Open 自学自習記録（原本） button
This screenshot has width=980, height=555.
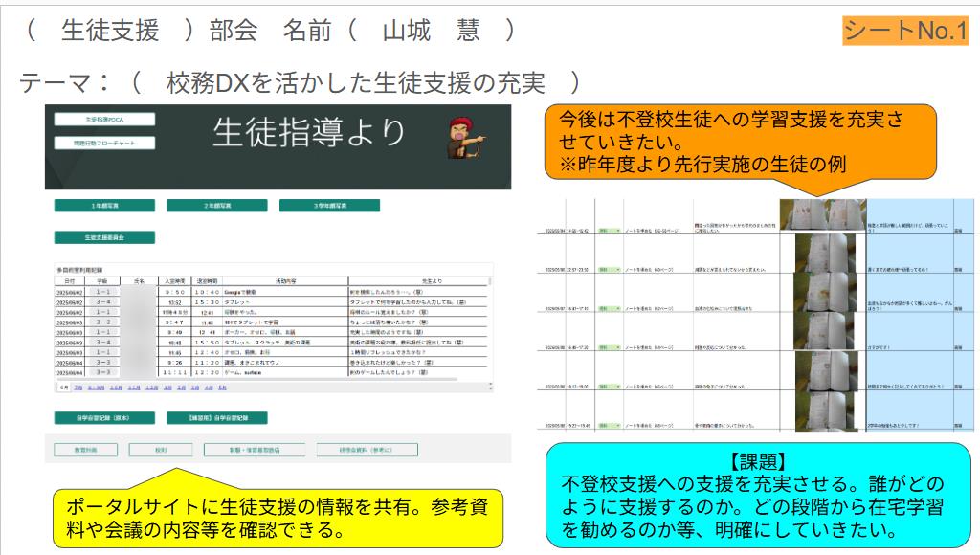tap(104, 418)
